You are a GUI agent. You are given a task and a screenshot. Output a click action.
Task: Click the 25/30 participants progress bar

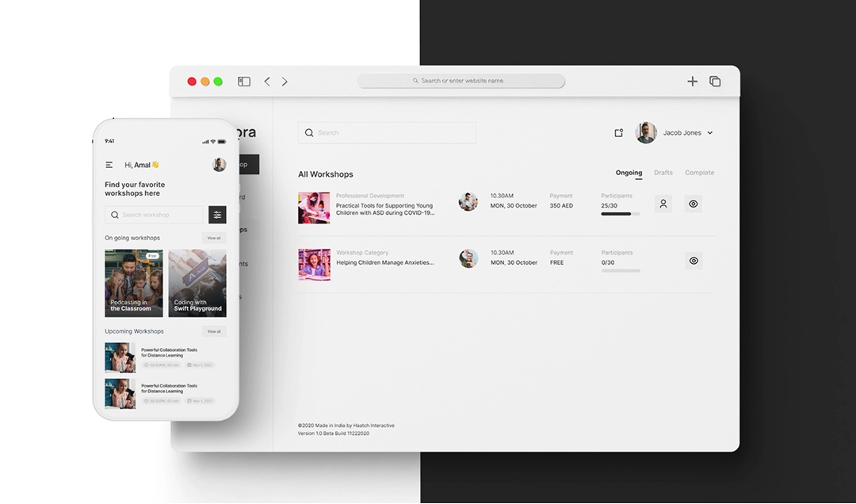pos(620,214)
